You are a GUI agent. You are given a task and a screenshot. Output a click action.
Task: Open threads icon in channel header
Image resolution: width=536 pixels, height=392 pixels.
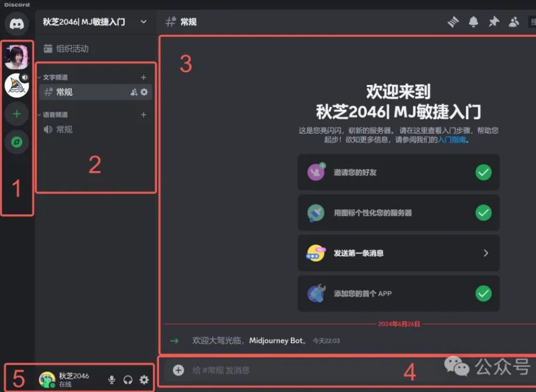(453, 22)
